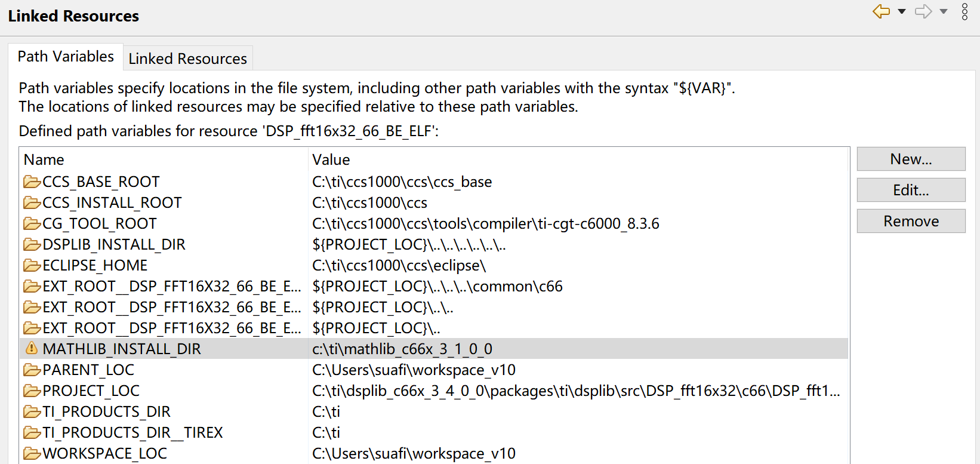Open the forward history dropdown arrow
The width and height of the screenshot is (980, 464).
point(944,11)
